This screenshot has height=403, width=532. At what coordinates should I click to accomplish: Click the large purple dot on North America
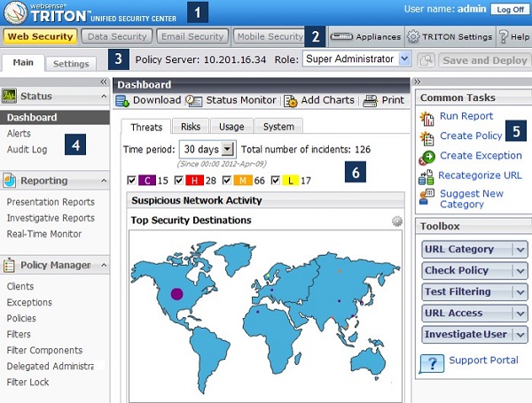(176, 294)
